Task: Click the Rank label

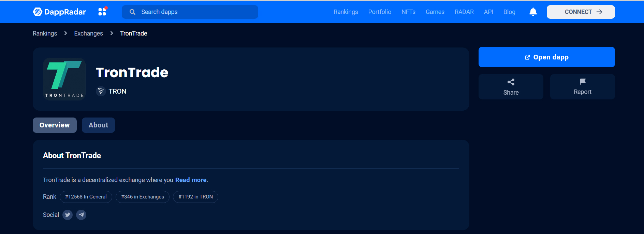Action: [49, 197]
